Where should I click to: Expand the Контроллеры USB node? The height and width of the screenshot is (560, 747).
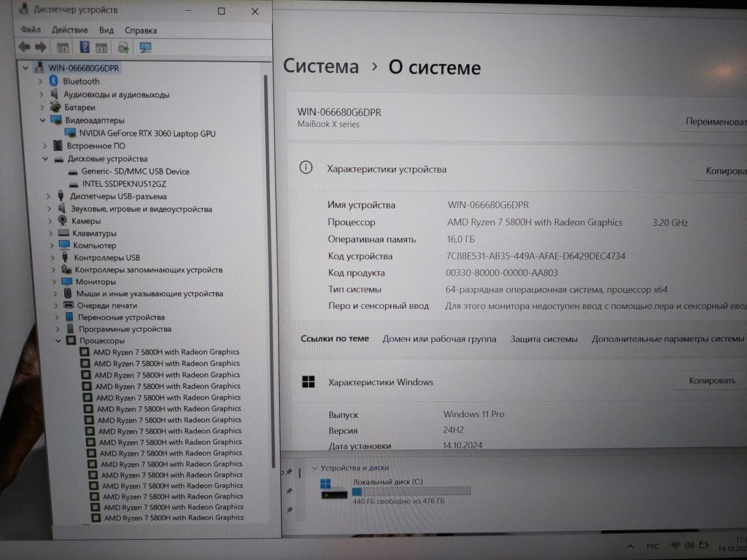53,257
